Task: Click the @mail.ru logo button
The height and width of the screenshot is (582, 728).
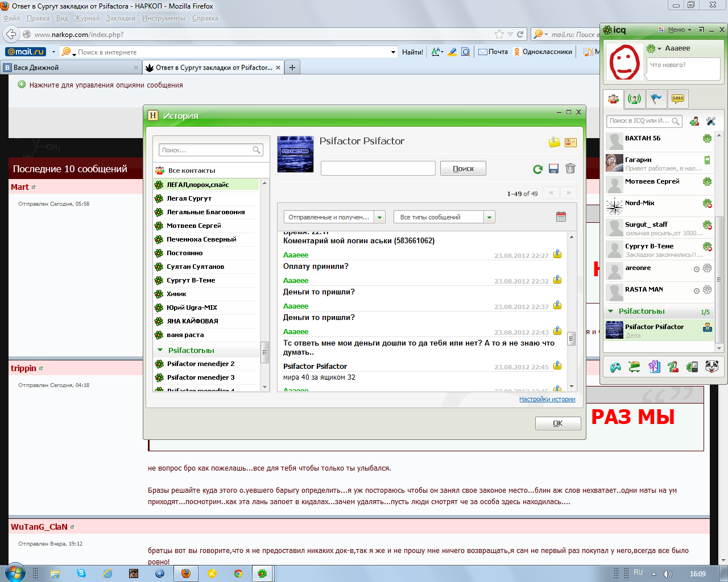Action: click(x=26, y=52)
